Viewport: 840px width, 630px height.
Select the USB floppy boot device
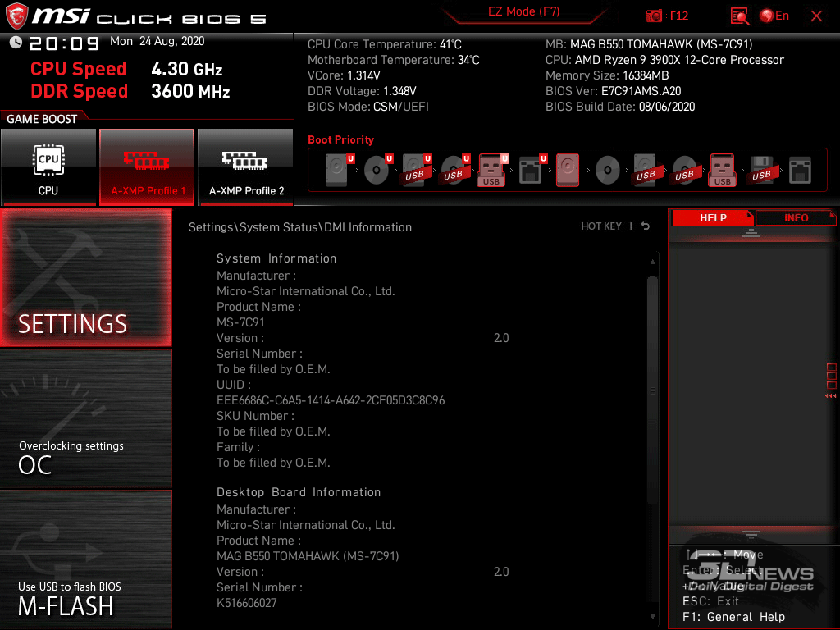tap(761, 170)
